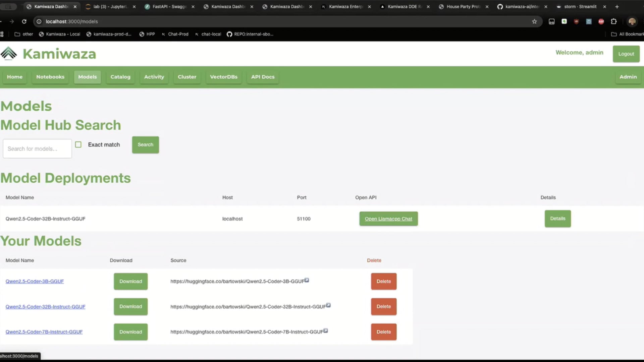Screen dimensions: 644x362
Task: Enable the Exact match checkbox
Action: 78,144
